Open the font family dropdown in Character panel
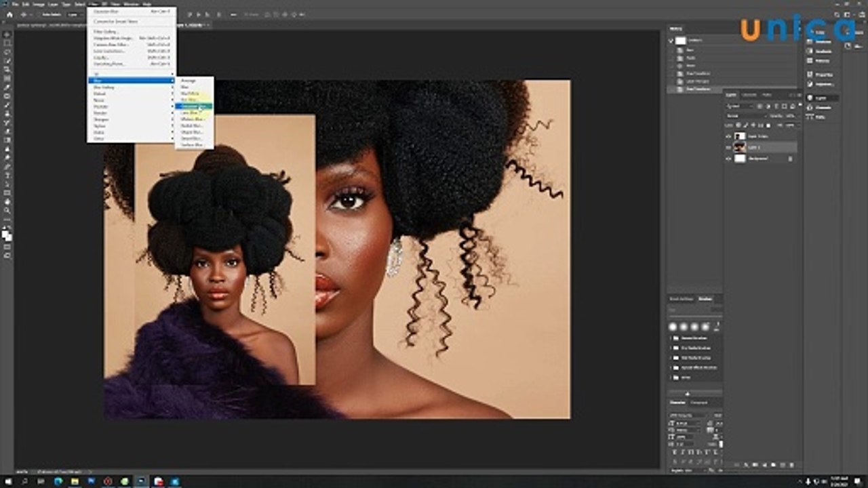This screenshot has width=868, height=488. click(x=688, y=415)
